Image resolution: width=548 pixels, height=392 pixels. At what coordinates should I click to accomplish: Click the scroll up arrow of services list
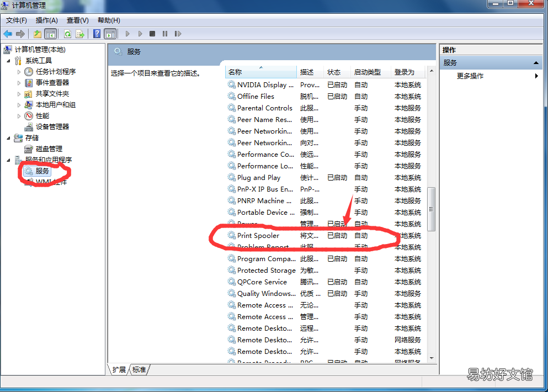pyautogui.click(x=431, y=71)
